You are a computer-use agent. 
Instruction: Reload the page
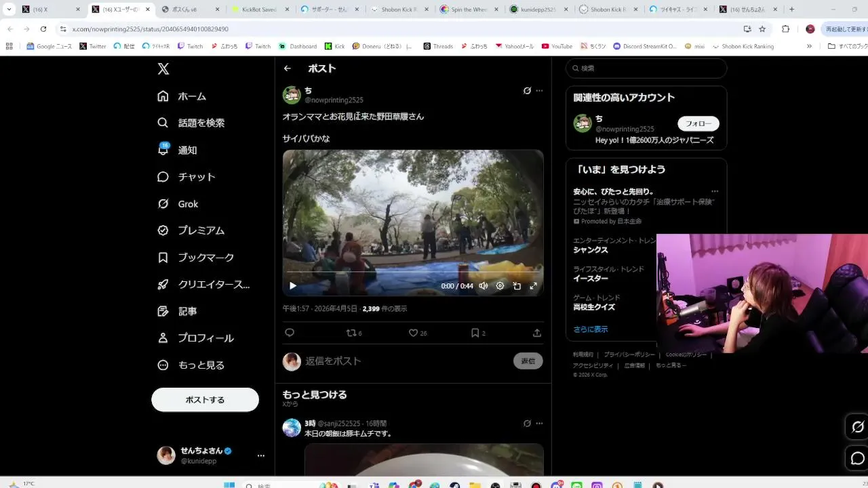[43, 29]
